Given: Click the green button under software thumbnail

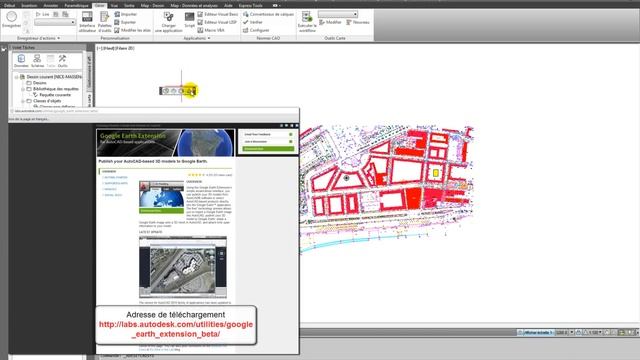Looking at the screenshot, I should coord(162,211).
